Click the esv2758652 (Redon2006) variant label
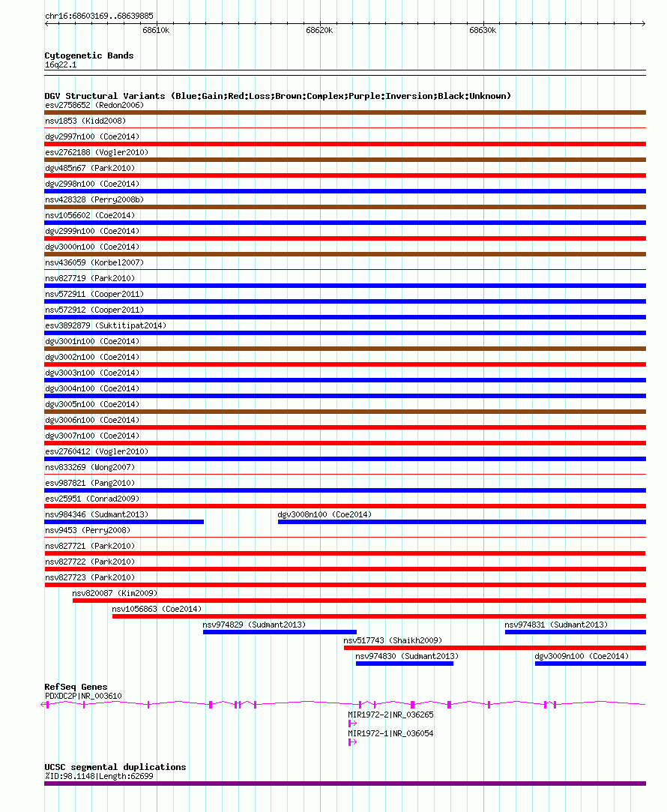 (94, 105)
